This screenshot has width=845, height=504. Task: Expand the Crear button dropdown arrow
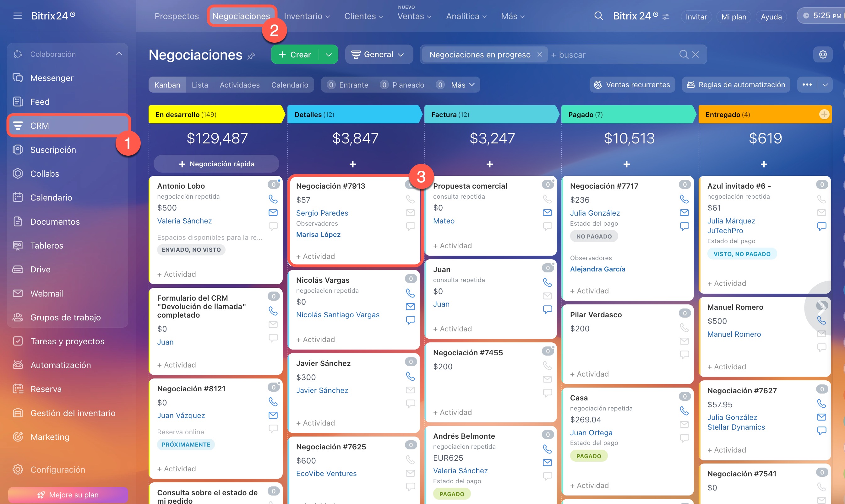[328, 54]
